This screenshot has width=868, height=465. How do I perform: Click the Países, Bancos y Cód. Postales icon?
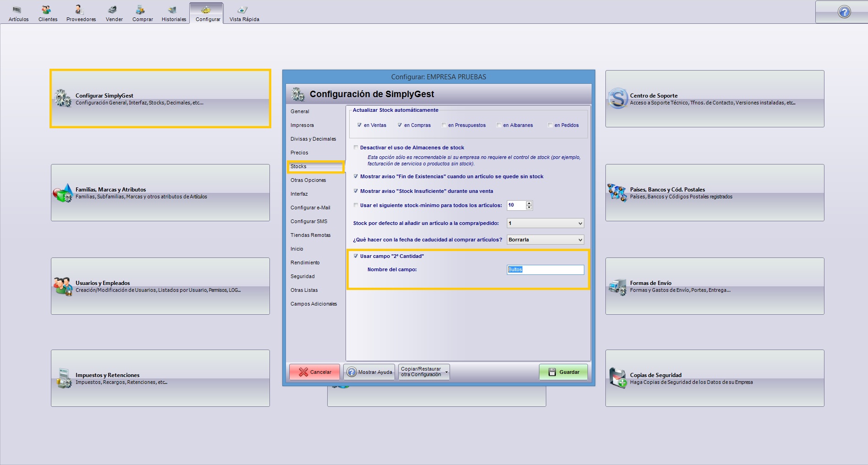pos(617,193)
